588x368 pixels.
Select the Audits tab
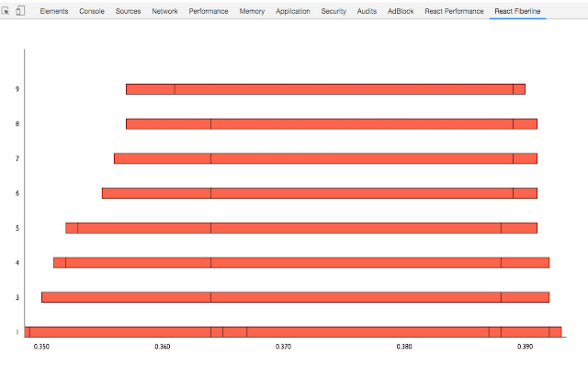[x=367, y=11]
